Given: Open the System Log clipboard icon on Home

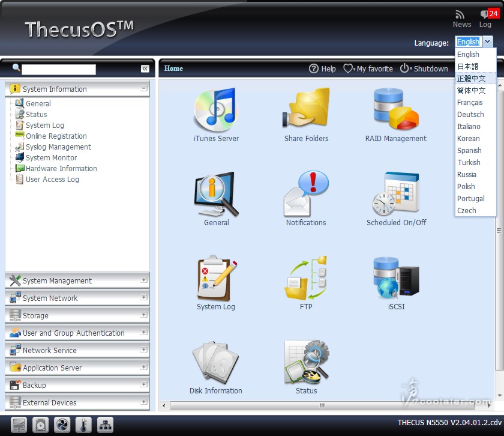Looking at the screenshot, I should click(x=216, y=278).
